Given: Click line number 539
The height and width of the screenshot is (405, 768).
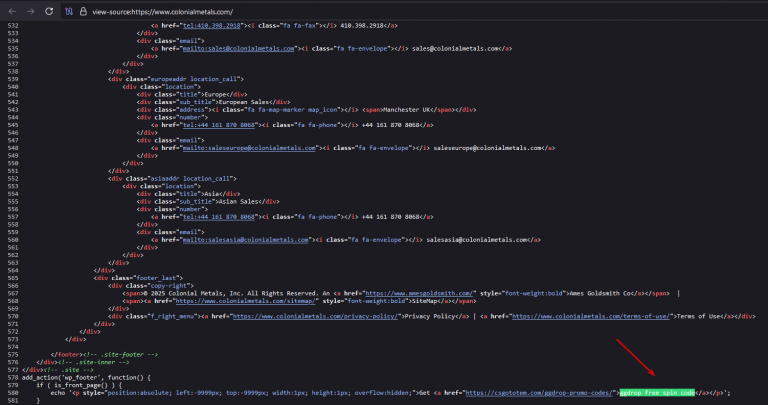Looking at the screenshot, I should click(13, 79).
